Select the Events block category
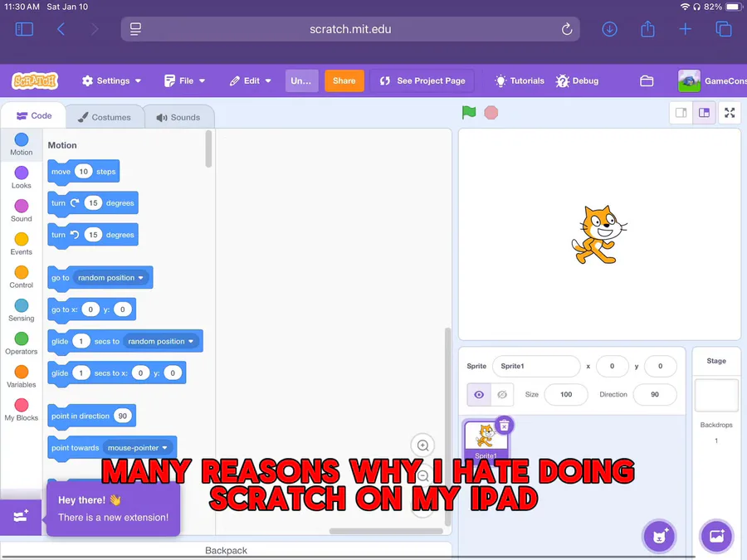 pyautogui.click(x=22, y=244)
